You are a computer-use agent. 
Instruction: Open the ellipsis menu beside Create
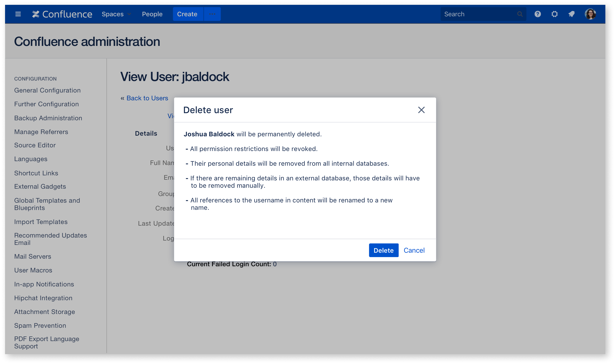coord(212,14)
